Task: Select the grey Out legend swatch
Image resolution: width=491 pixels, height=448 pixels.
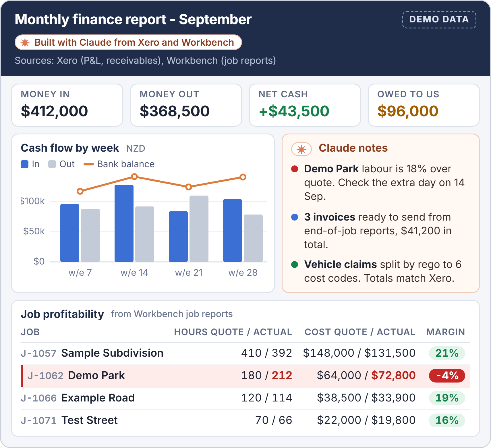Action: click(52, 164)
